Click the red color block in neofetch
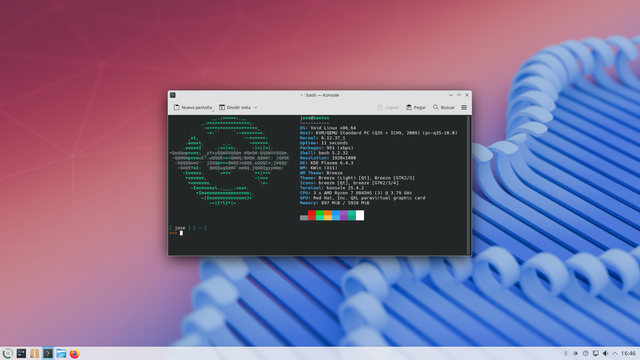 [x=312, y=215]
